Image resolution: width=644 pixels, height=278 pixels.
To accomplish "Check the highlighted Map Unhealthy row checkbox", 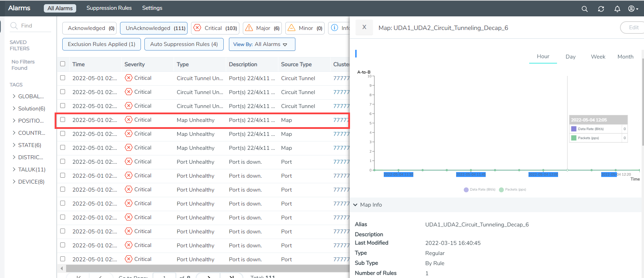I will [x=63, y=119].
